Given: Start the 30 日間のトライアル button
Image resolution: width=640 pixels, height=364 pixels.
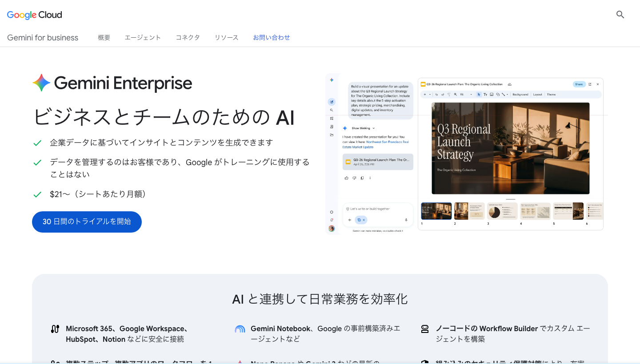Looking at the screenshot, I should (87, 222).
